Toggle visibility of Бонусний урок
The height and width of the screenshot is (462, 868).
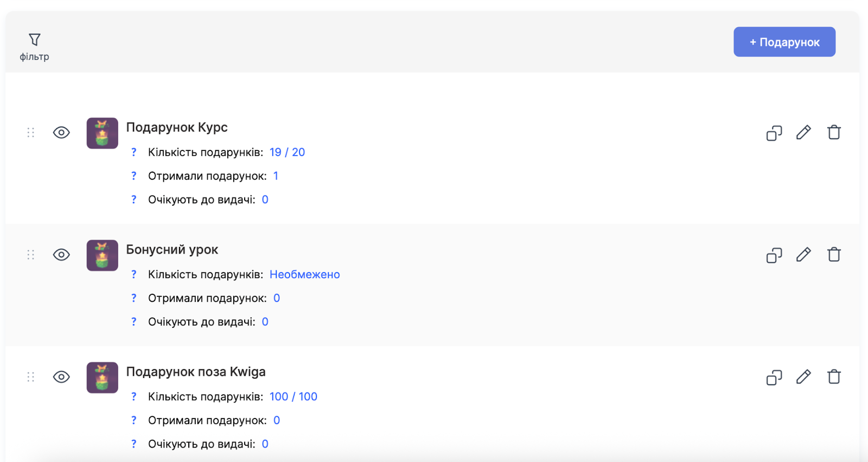[61, 255]
